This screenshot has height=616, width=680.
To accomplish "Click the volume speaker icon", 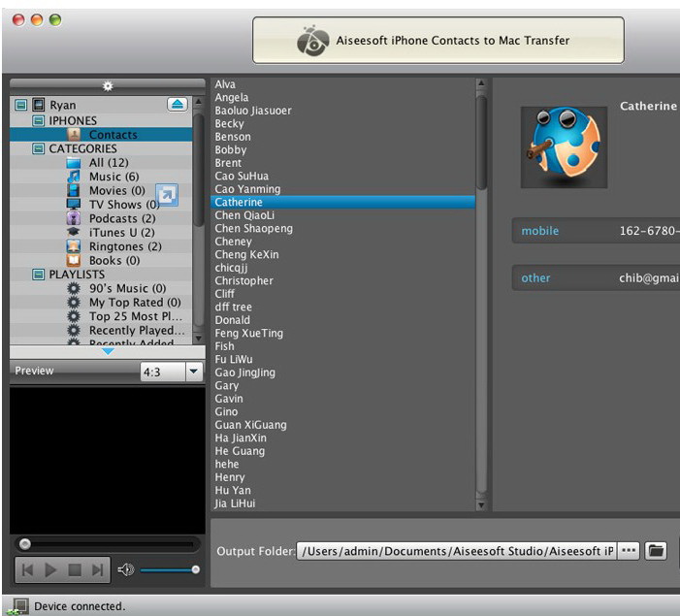I will (x=125, y=569).
